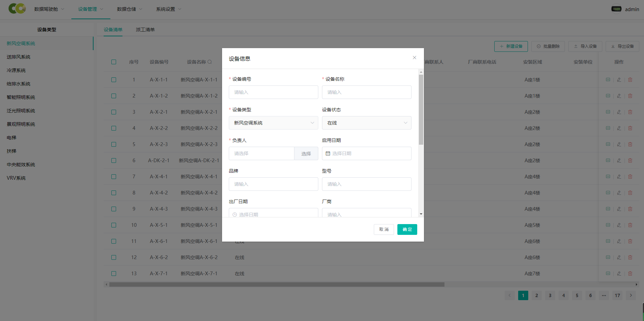Screen dimensions: 644x321
Task: Click the admin avatar icon
Action: tap(616, 9)
